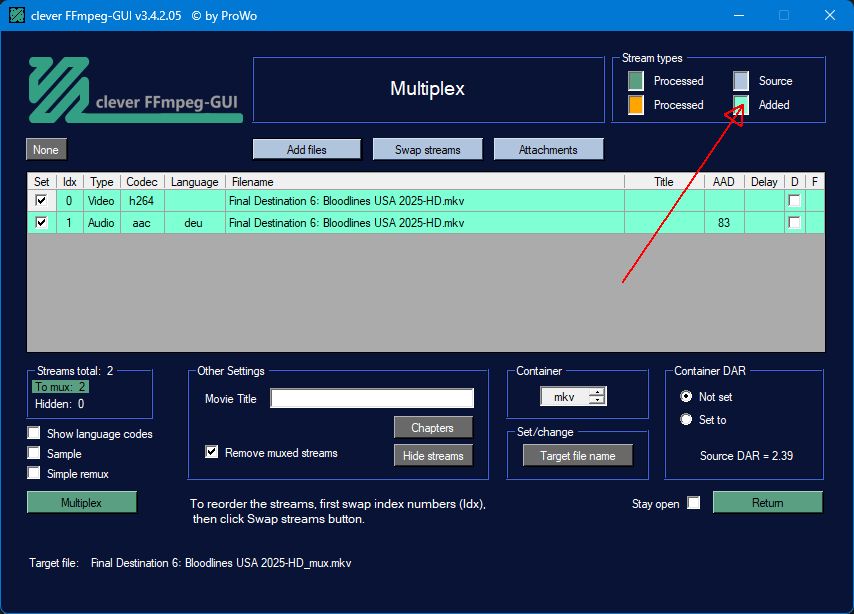Enable the Sample checkbox
Image resolution: width=854 pixels, height=614 pixels.
(34, 453)
